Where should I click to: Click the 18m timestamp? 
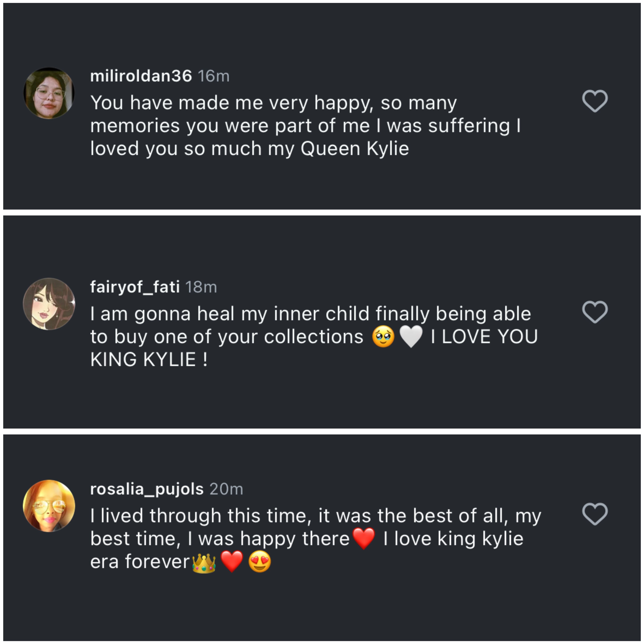click(201, 287)
